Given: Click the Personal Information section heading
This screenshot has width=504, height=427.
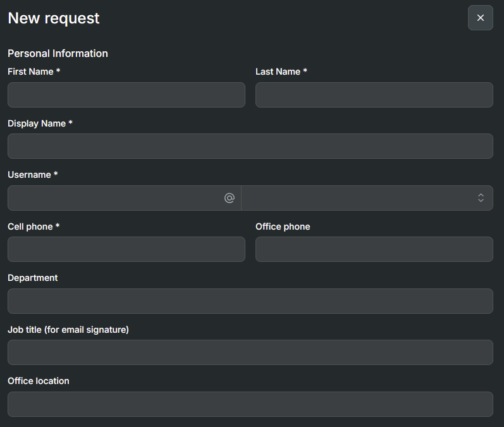Looking at the screenshot, I should point(58,53).
